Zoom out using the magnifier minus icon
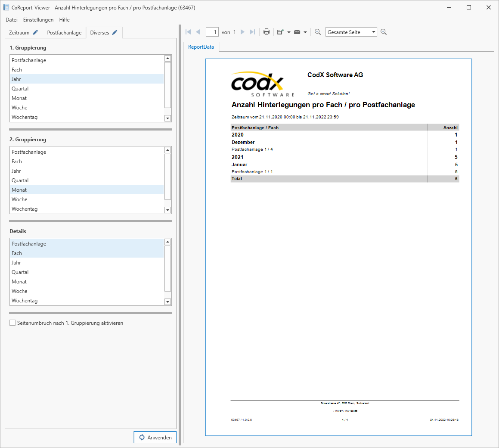499x448 pixels. click(x=318, y=32)
